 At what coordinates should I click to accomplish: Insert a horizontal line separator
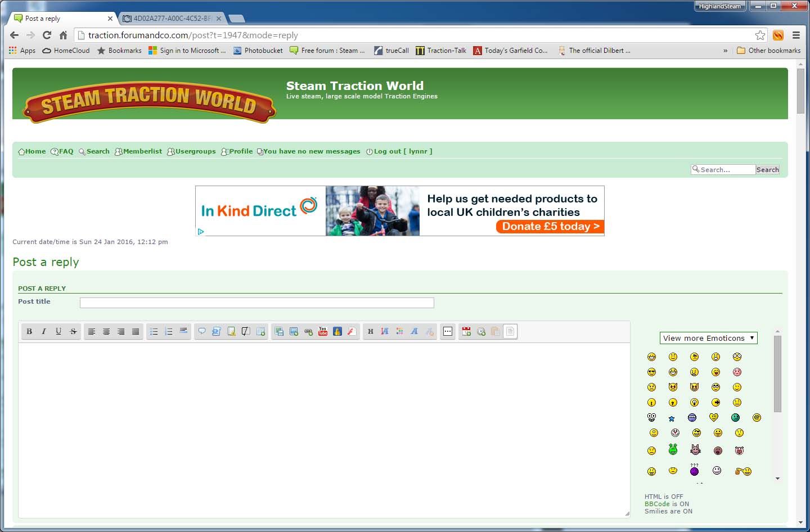click(183, 331)
